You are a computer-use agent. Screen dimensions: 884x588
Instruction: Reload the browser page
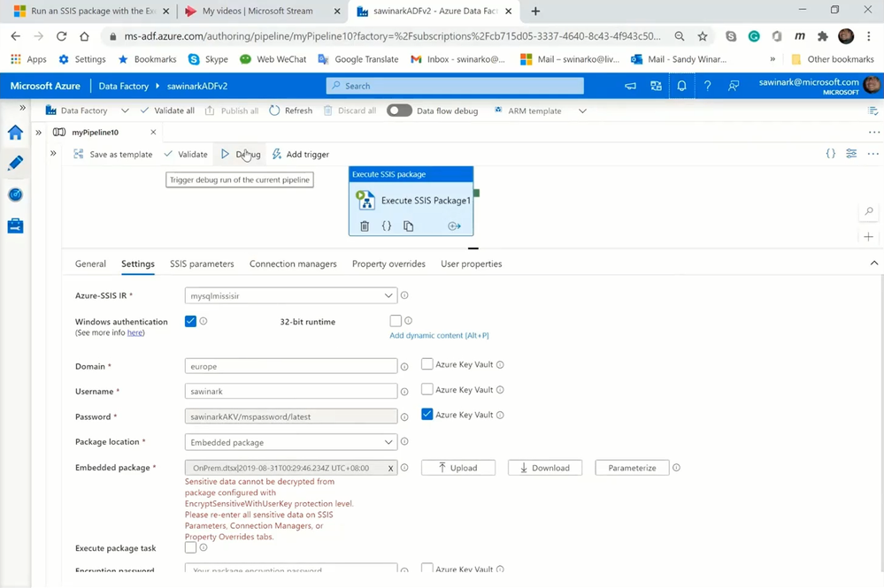pos(61,36)
